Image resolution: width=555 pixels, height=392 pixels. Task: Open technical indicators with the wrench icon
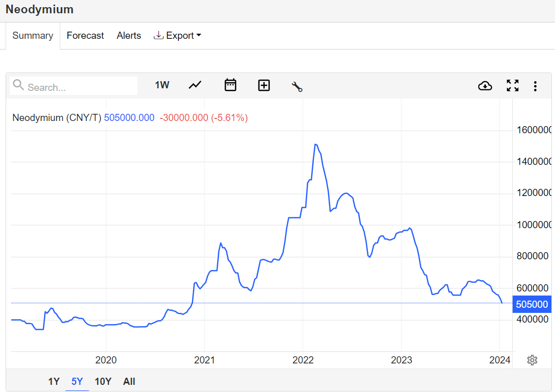pos(297,86)
